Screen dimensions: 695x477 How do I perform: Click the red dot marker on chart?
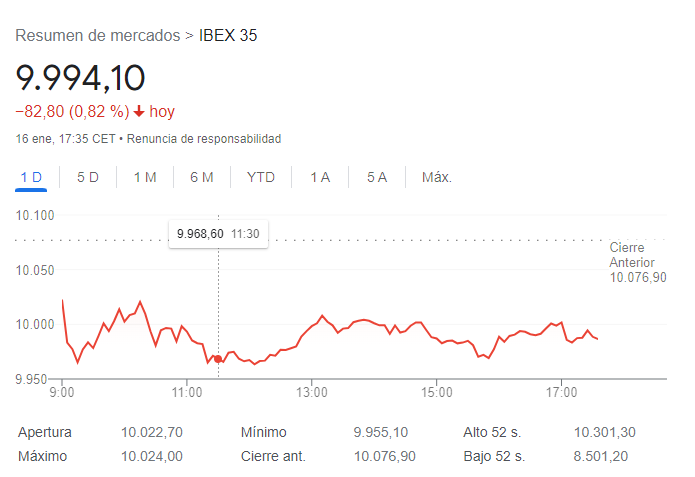point(218,358)
